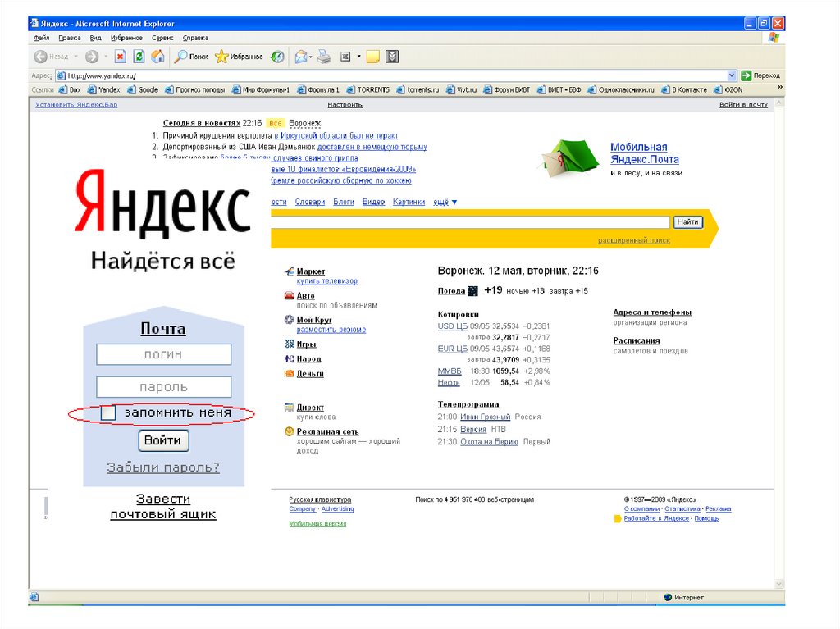
Task: Click into the логин input field
Action: tap(163, 354)
